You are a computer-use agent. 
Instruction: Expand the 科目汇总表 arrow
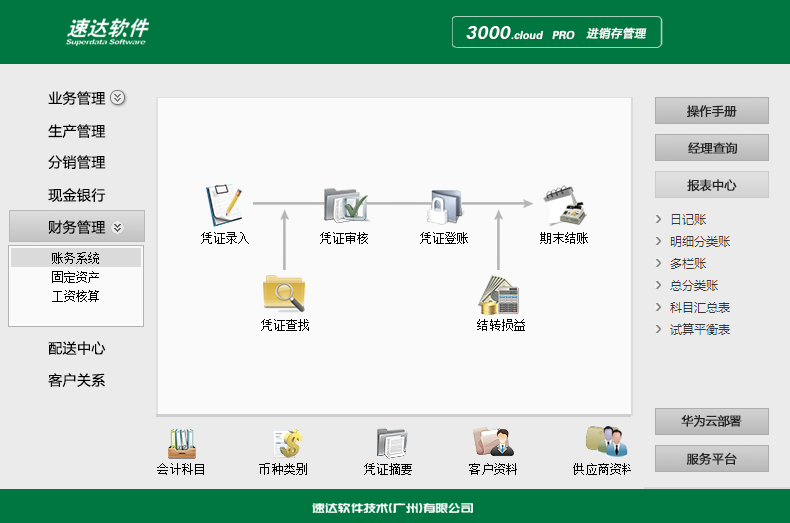658,307
